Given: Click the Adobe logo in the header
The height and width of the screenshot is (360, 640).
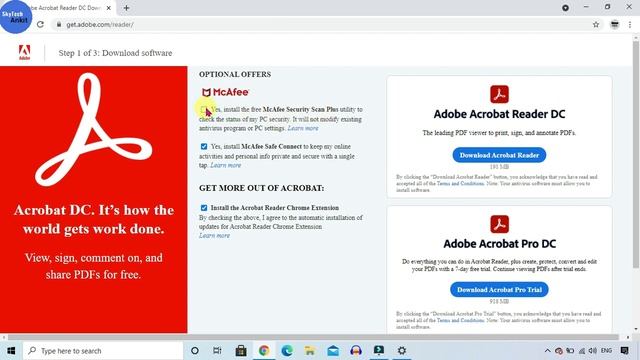Looking at the screenshot, I should point(24,52).
